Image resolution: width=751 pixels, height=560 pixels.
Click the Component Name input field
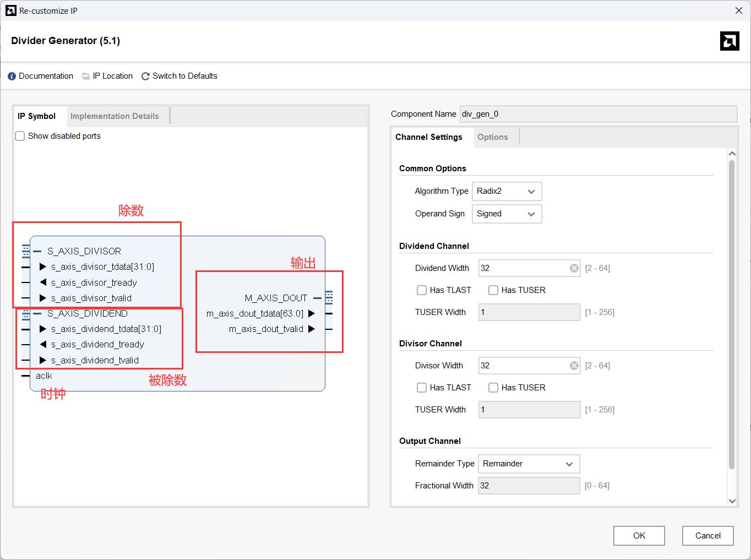click(x=598, y=114)
